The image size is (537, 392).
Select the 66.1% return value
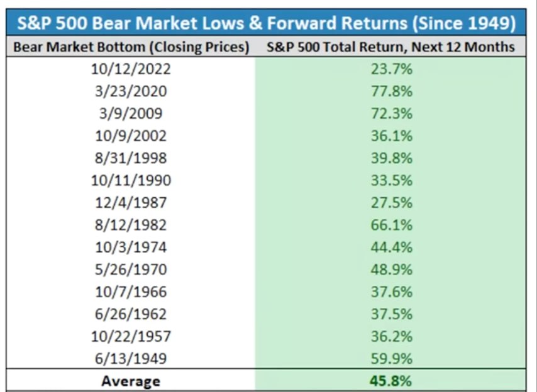click(390, 225)
